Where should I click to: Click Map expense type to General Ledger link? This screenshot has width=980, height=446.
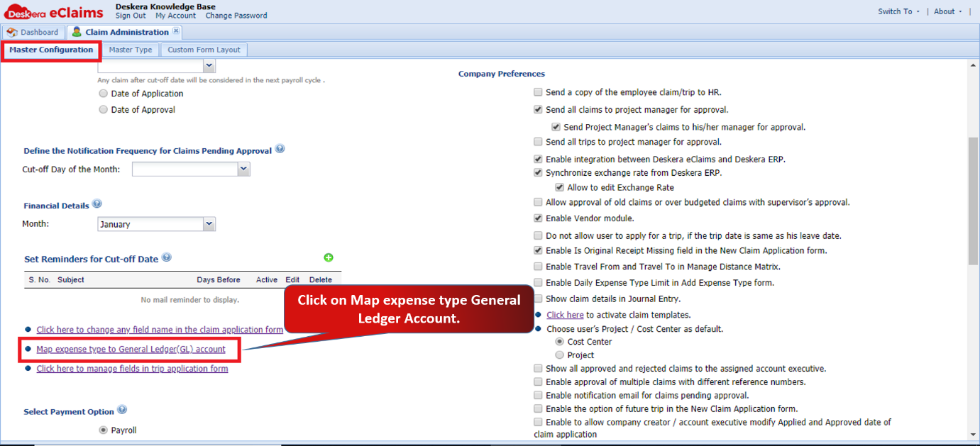pyautogui.click(x=131, y=349)
